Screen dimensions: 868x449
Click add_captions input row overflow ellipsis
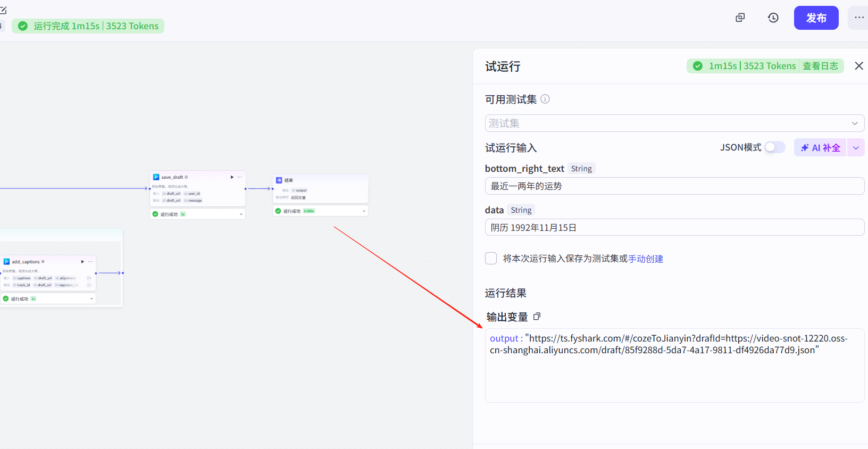pos(89,278)
